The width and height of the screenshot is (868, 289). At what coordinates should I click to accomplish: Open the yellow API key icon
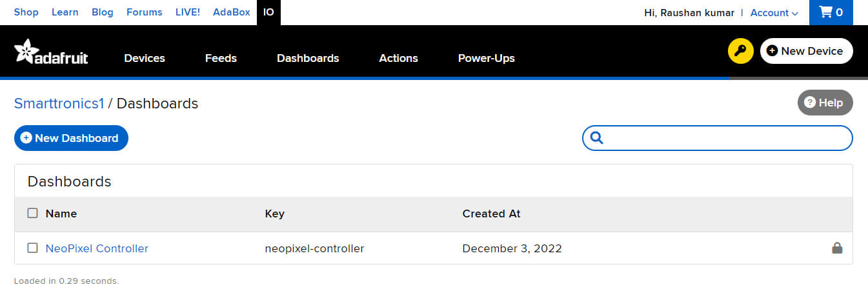click(x=740, y=52)
